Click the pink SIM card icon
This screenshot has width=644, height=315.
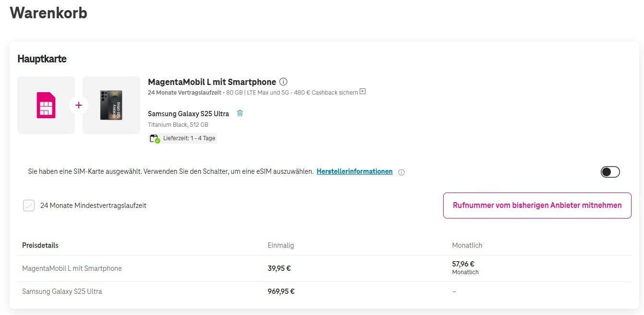46,105
